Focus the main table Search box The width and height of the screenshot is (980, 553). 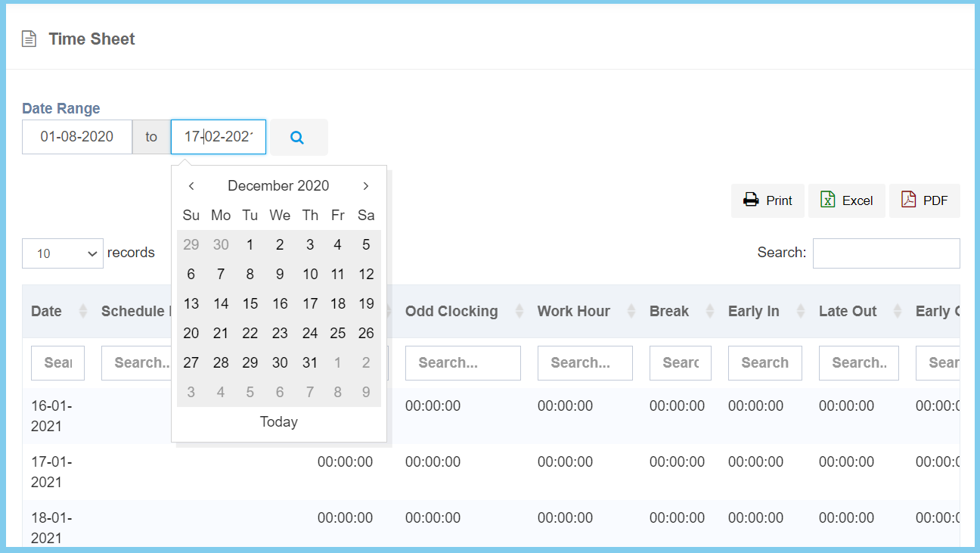pyautogui.click(x=885, y=253)
